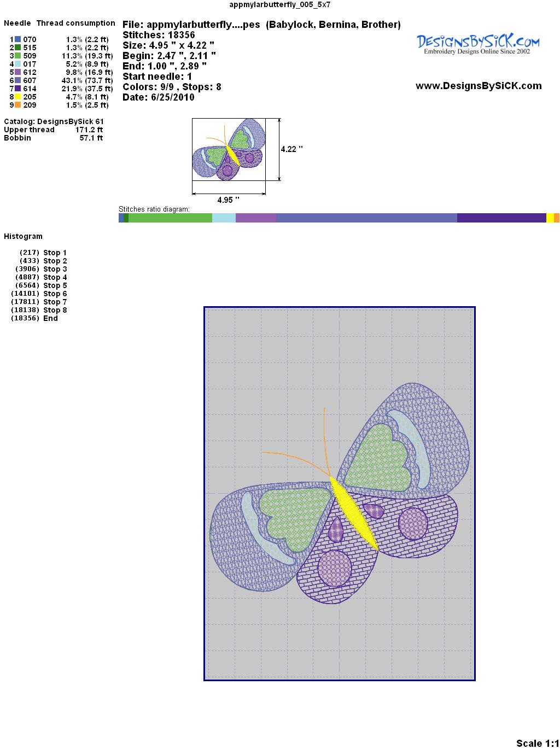Select the needle 6 thread 607 swatch

(x=18, y=80)
